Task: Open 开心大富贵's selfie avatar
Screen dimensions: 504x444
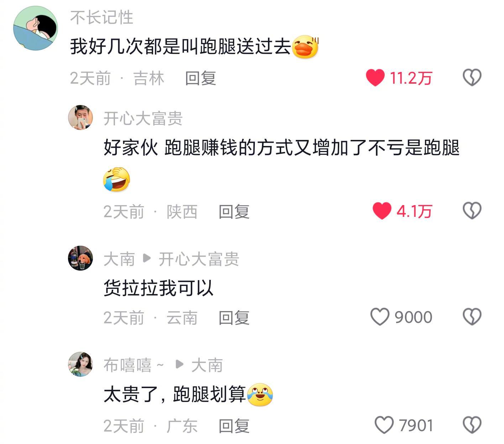Action: point(80,117)
